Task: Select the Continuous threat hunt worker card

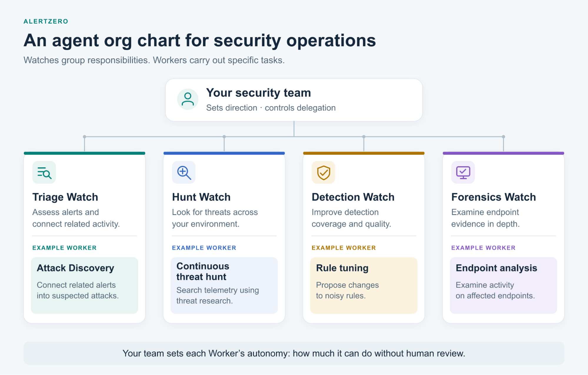Action: click(x=224, y=285)
